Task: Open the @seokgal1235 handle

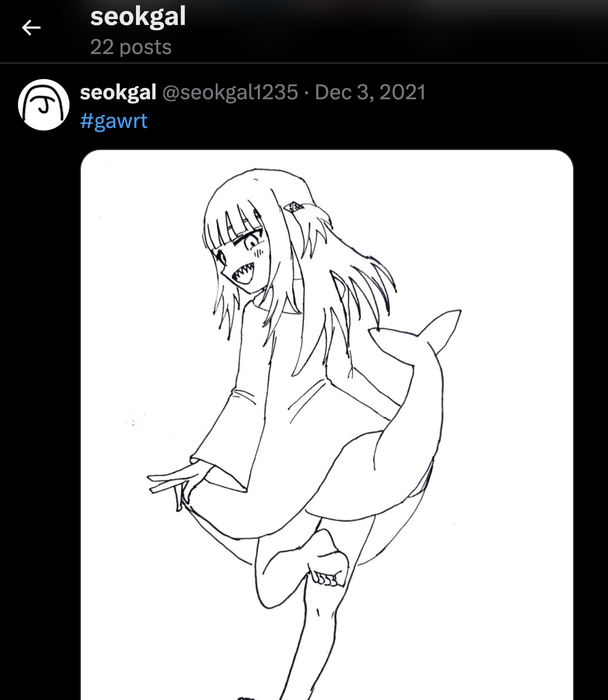Action: pos(230,92)
